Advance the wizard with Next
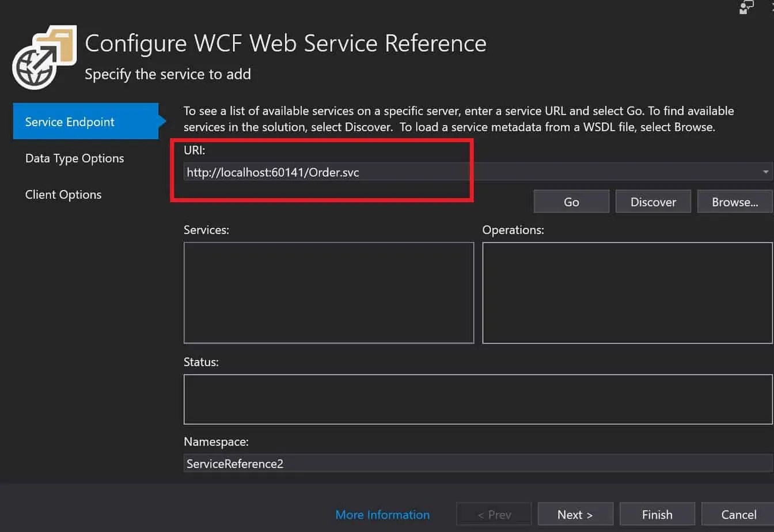 [575, 514]
